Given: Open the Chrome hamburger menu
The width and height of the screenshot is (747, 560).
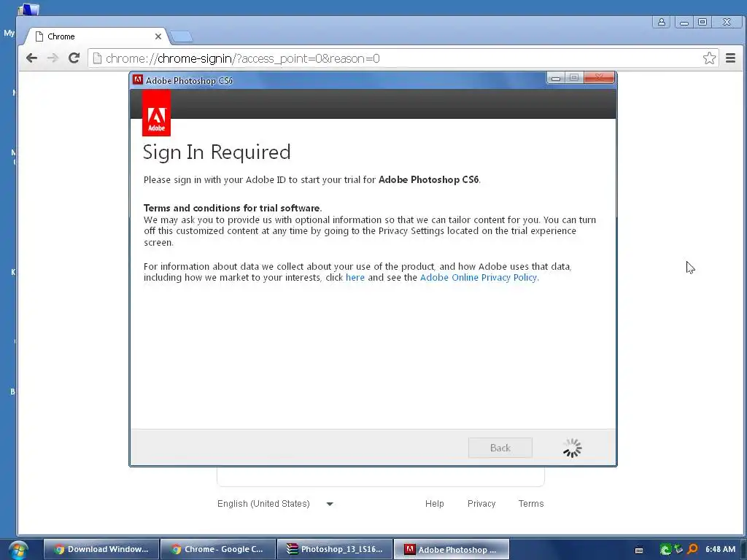Looking at the screenshot, I should [x=730, y=58].
